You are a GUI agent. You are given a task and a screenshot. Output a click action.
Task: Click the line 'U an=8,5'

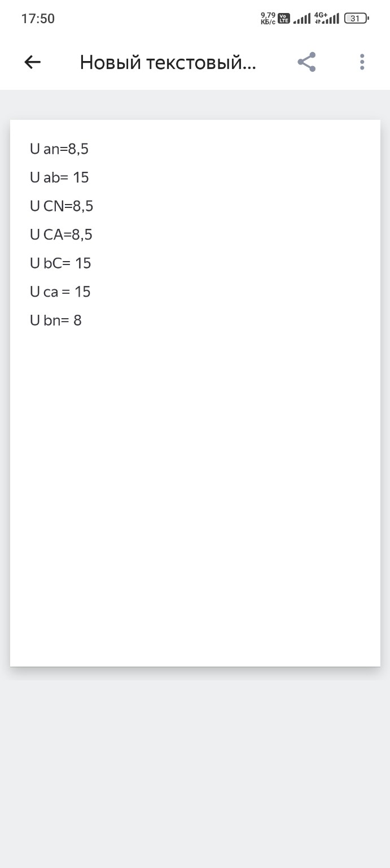pos(59,149)
